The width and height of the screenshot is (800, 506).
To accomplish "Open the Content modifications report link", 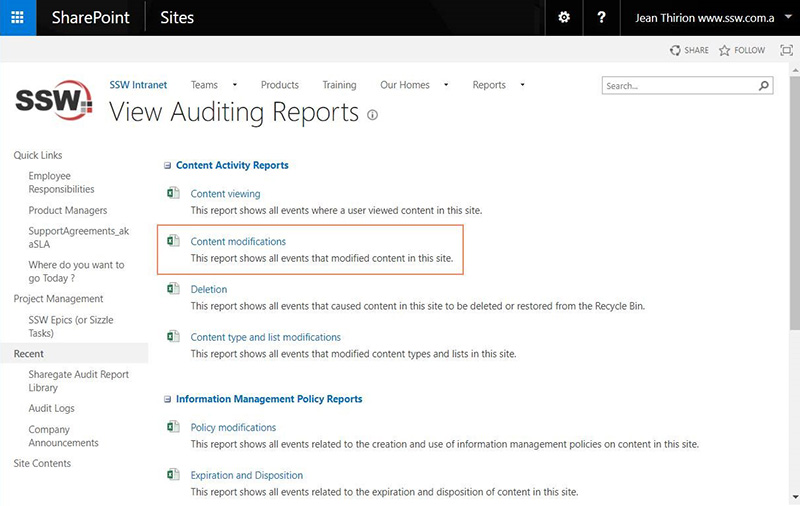I will (238, 241).
